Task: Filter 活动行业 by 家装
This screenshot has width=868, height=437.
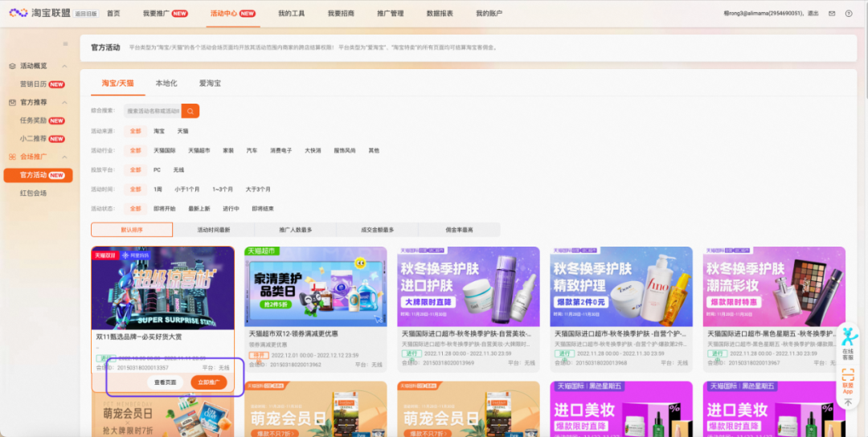Action: (x=228, y=150)
